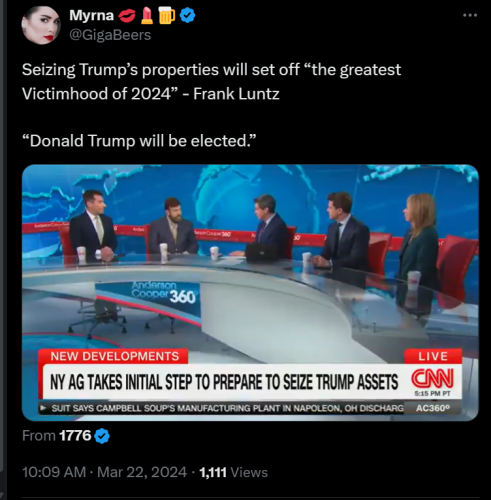Click the "Donald Trump will be elected" quote
Viewport: 491px width, 500px height.
pyautogui.click(x=139, y=141)
